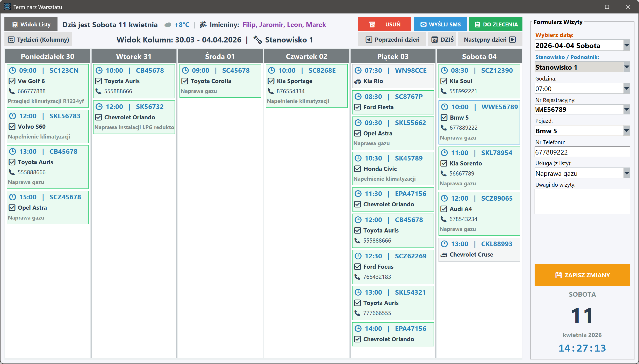Click the car icon on Kia Rio entry
The image size is (639, 364).
click(x=357, y=81)
